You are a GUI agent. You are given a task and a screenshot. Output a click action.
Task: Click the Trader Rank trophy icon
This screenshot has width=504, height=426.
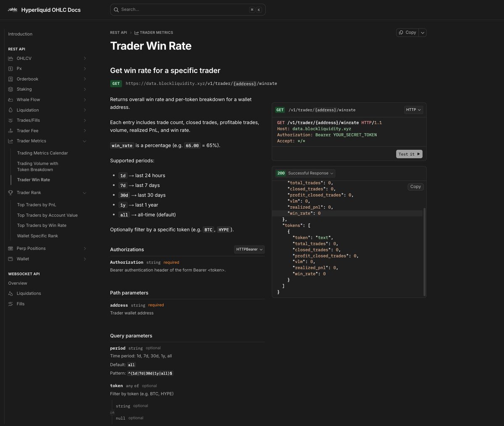pyautogui.click(x=10, y=192)
